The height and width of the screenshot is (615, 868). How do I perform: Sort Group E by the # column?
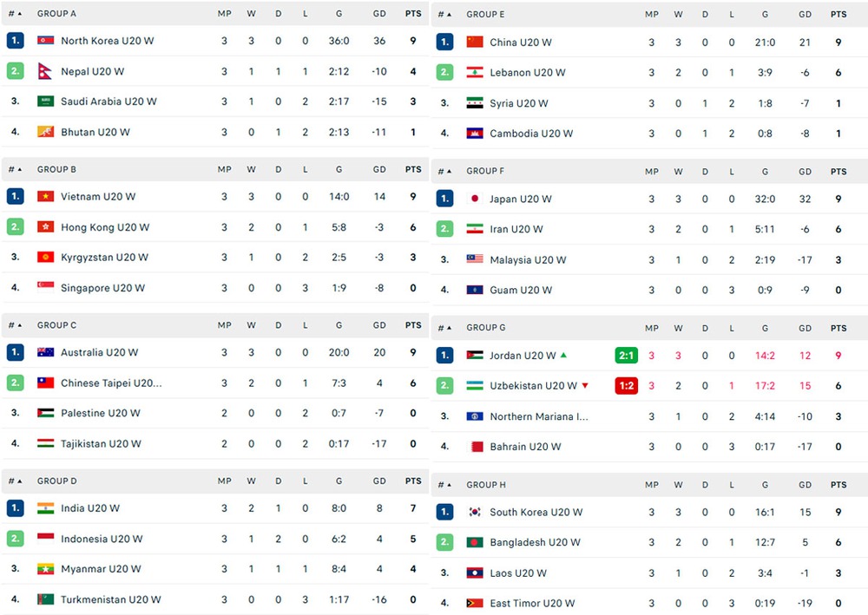444,15
